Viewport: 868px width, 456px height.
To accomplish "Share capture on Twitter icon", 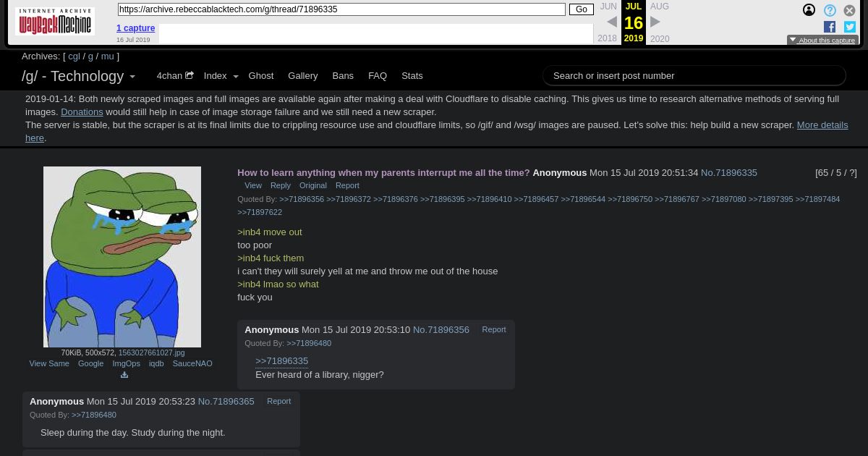I will (850, 27).
